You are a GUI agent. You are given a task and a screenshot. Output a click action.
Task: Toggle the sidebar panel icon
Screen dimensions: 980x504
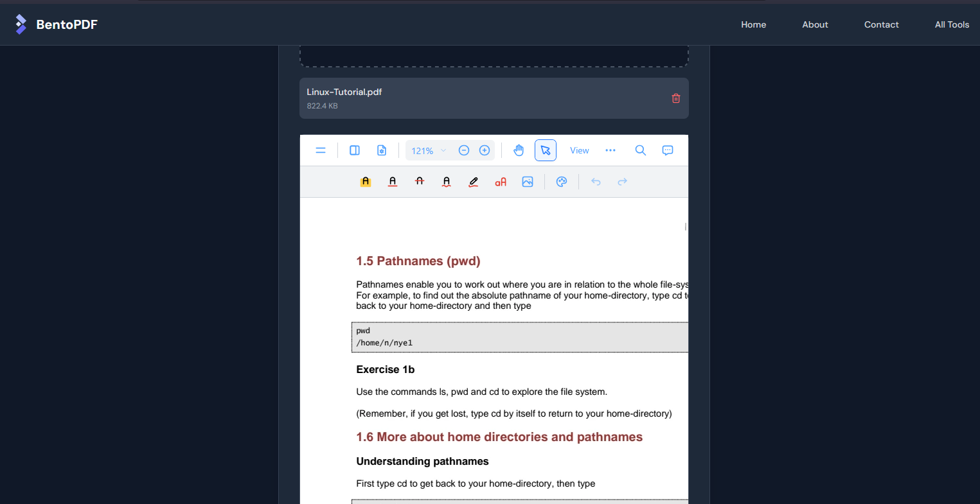pos(354,150)
